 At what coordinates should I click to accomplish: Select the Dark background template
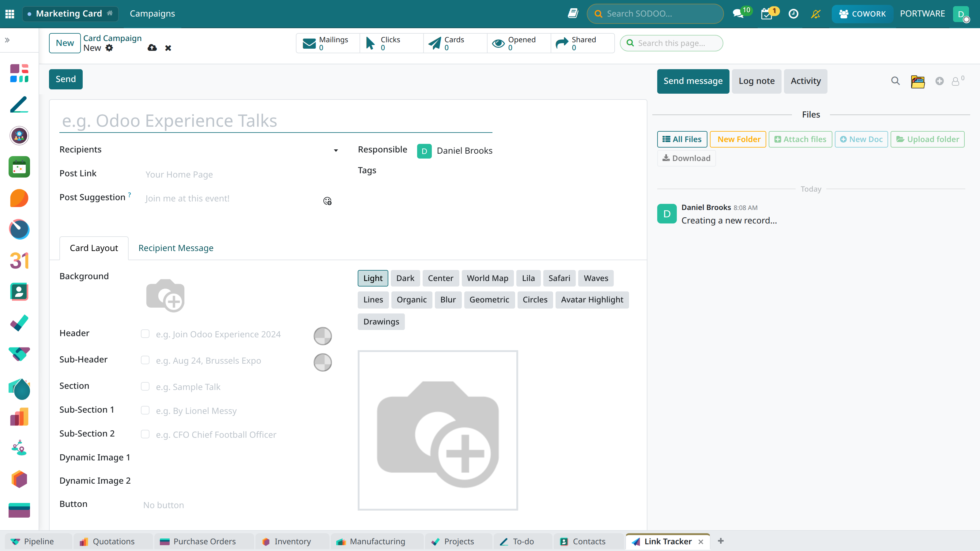[405, 278]
